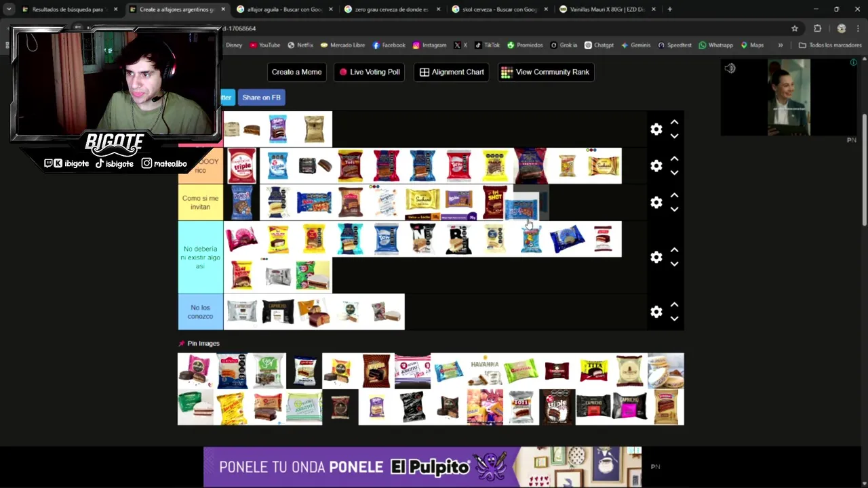Open the X bookmark
This screenshot has height=488, width=868.
pyautogui.click(x=460, y=45)
